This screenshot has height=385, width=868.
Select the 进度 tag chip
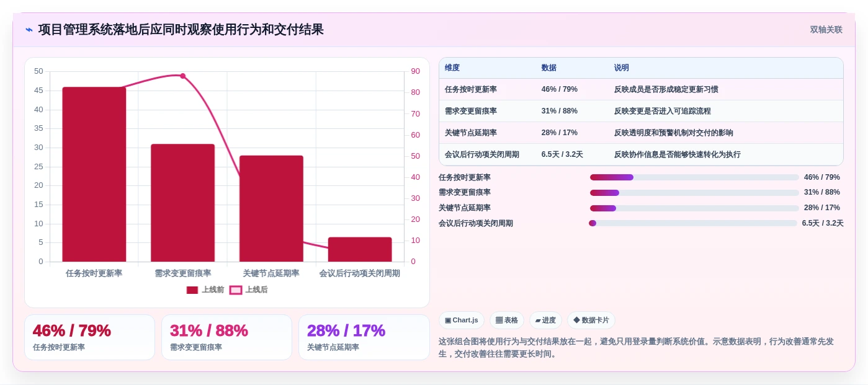click(545, 321)
